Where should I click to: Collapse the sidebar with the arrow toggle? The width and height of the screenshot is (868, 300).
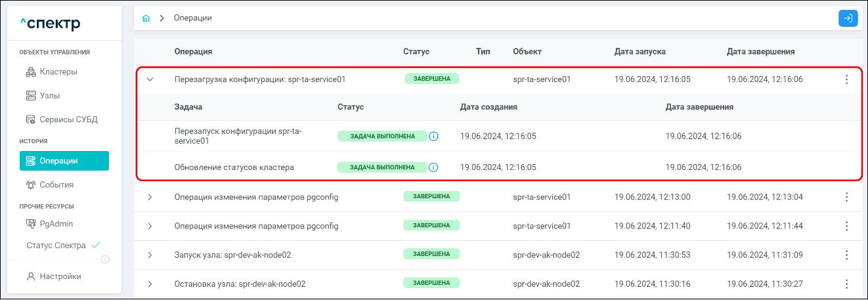pyautogui.click(x=105, y=259)
